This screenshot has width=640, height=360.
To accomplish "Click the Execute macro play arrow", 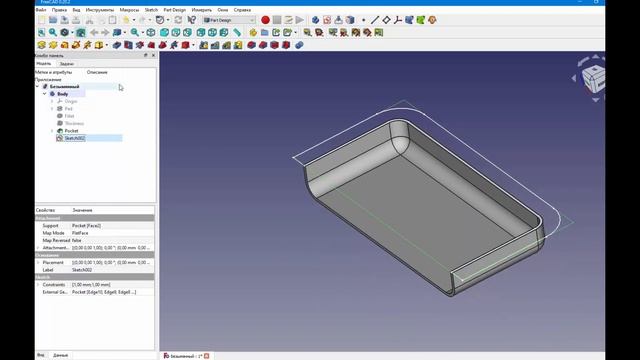I will (300, 20).
